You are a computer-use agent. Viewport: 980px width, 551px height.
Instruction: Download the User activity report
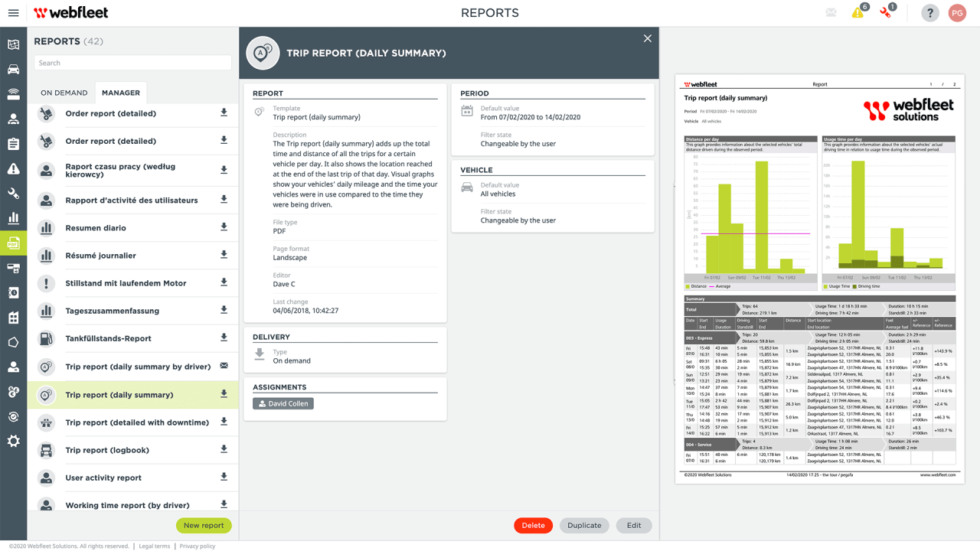[224, 477]
